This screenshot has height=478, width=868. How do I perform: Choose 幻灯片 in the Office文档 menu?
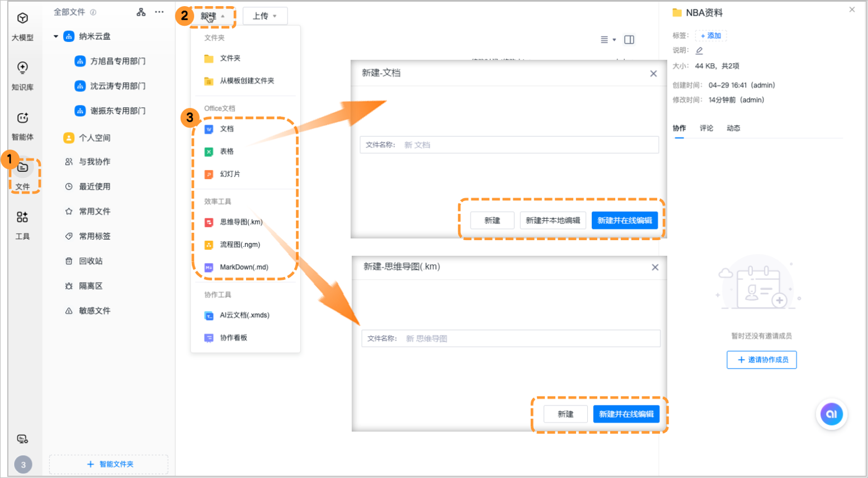click(229, 174)
